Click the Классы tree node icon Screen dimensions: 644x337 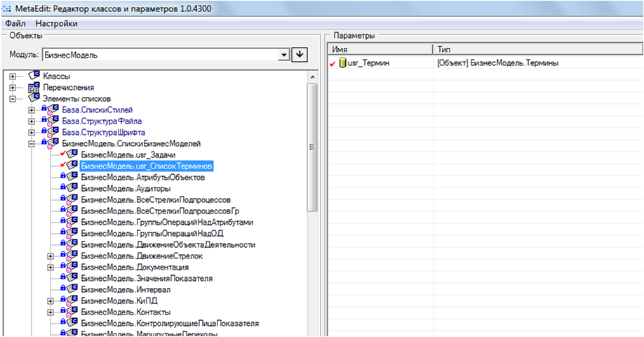[34, 76]
